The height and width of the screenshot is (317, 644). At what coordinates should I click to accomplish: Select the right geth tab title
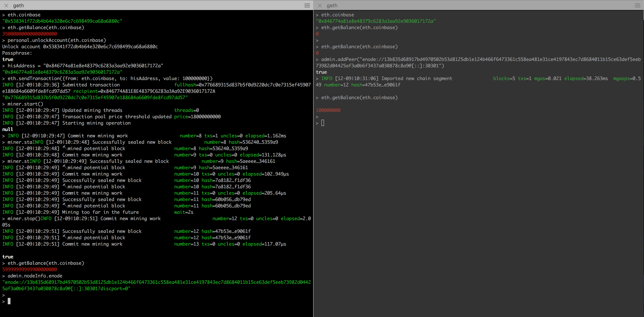[332, 5]
